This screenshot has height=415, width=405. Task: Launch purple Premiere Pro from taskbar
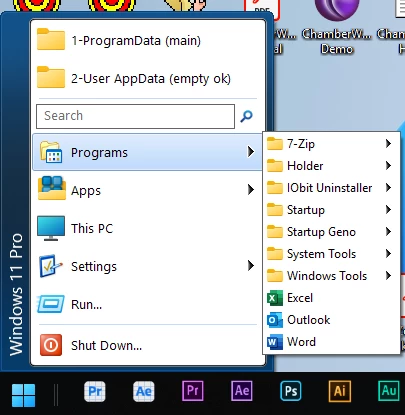click(x=193, y=391)
